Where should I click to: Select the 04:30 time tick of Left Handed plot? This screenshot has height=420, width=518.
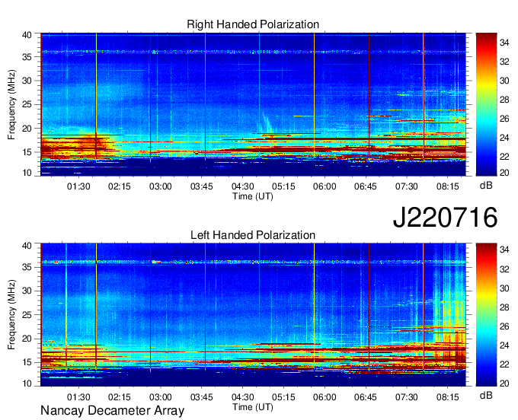tap(242, 397)
